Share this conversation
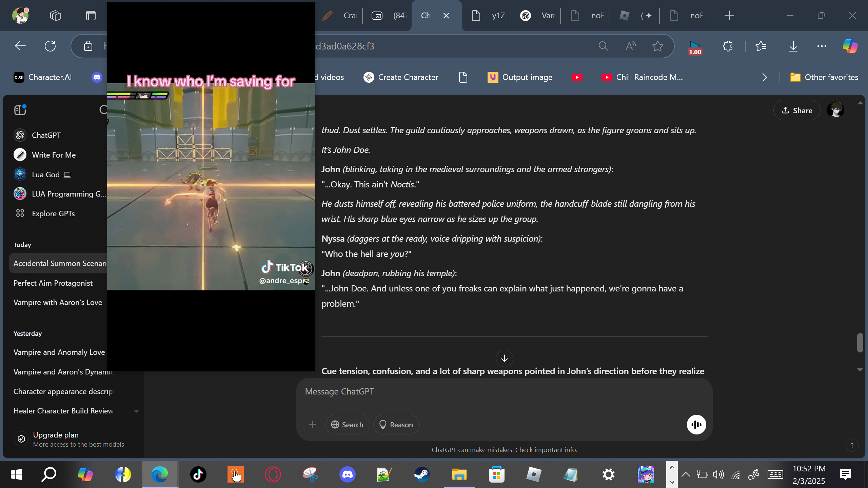This screenshot has width=868, height=488. tap(797, 110)
